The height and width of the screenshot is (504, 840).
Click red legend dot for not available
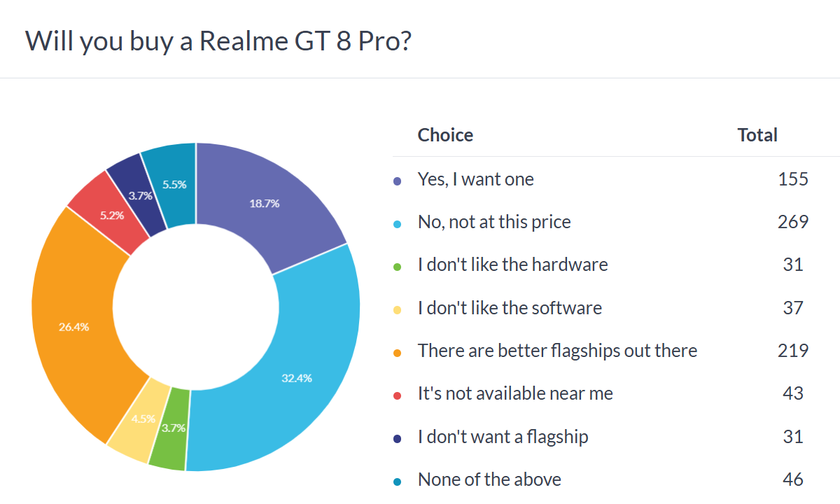click(x=398, y=395)
